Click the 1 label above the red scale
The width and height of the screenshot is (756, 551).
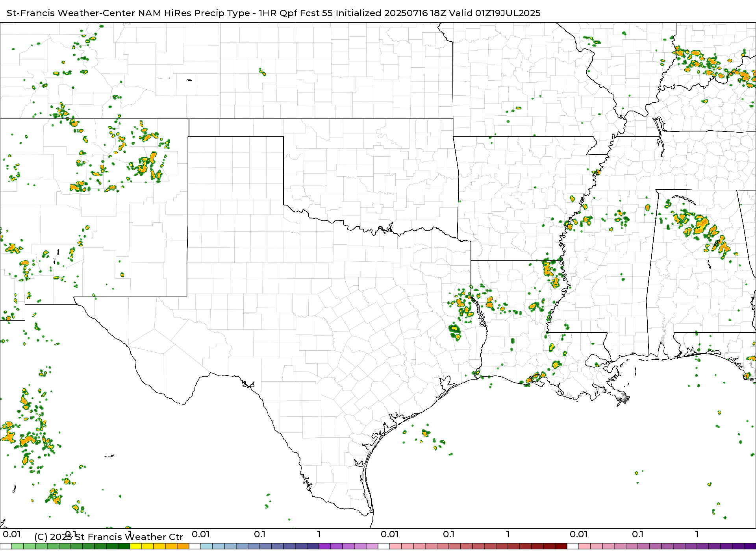click(x=508, y=534)
